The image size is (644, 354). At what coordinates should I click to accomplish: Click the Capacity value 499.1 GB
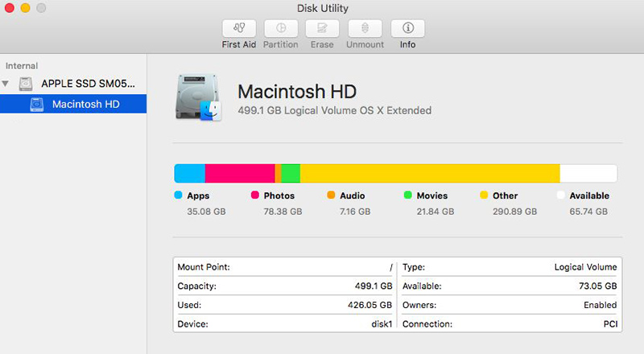point(375,286)
